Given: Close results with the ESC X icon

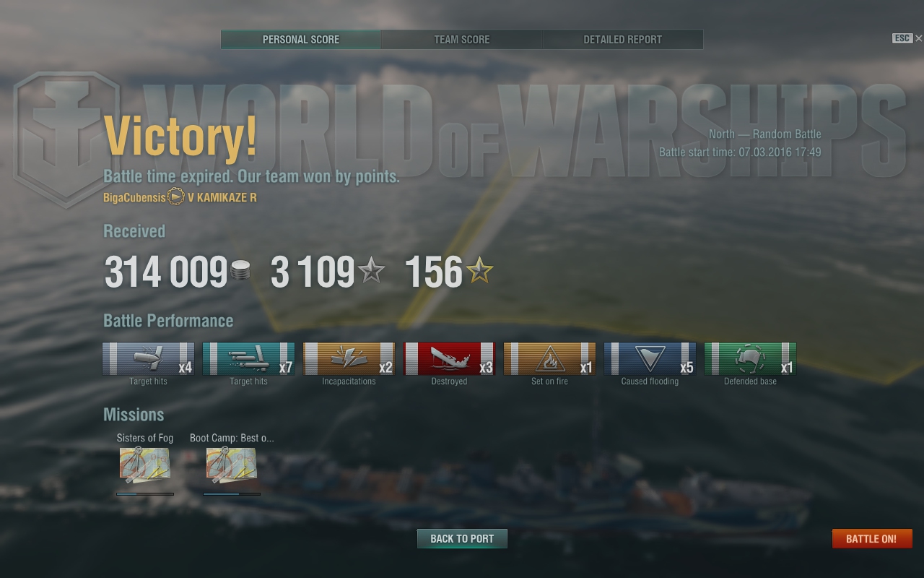Looking at the screenshot, I should pyautogui.click(x=908, y=38).
